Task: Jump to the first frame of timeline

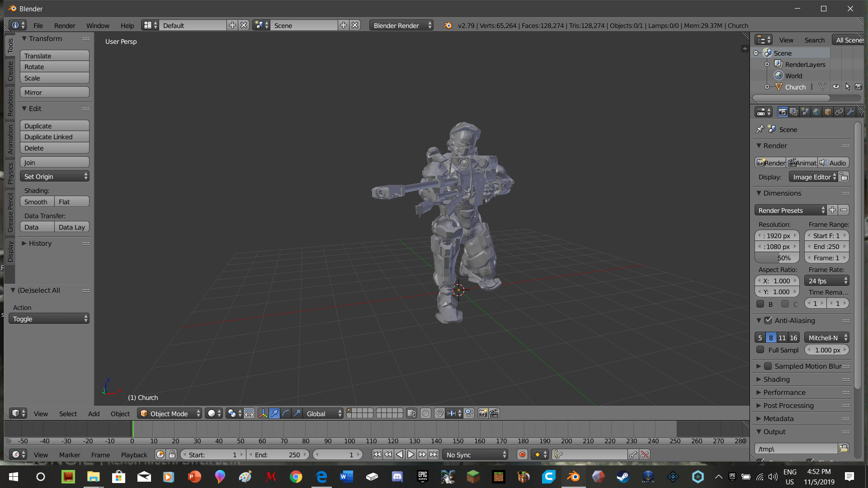Action: [377, 455]
